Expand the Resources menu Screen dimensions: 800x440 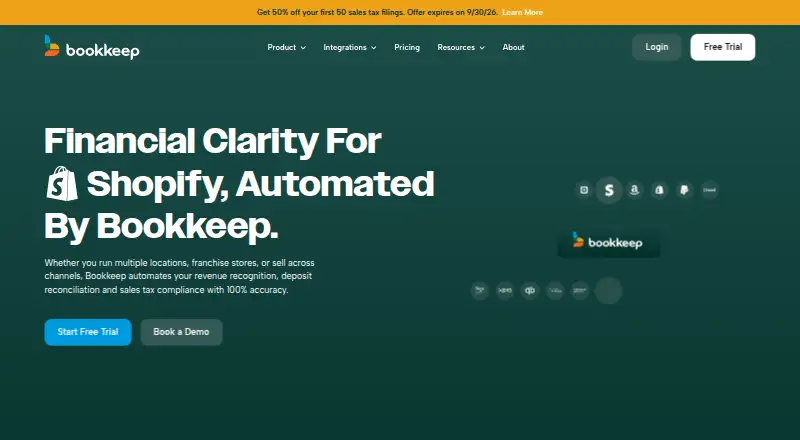[x=461, y=47]
